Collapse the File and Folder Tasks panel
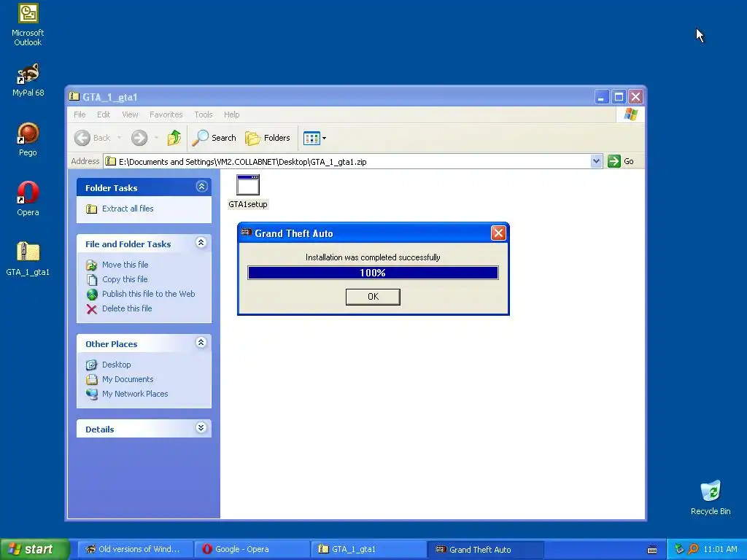The image size is (747, 560). [201, 243]
